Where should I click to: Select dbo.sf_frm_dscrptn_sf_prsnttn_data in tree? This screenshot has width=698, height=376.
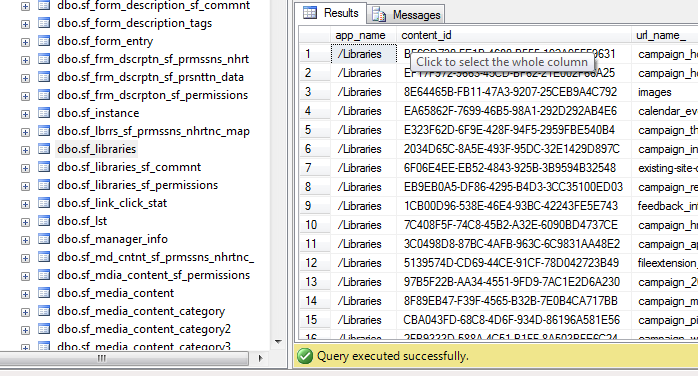150,77
